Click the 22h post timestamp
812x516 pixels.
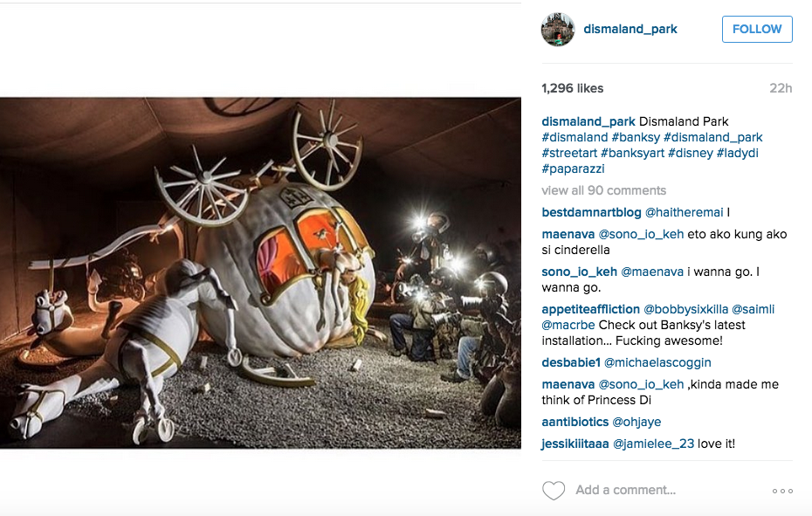point(781,88)
